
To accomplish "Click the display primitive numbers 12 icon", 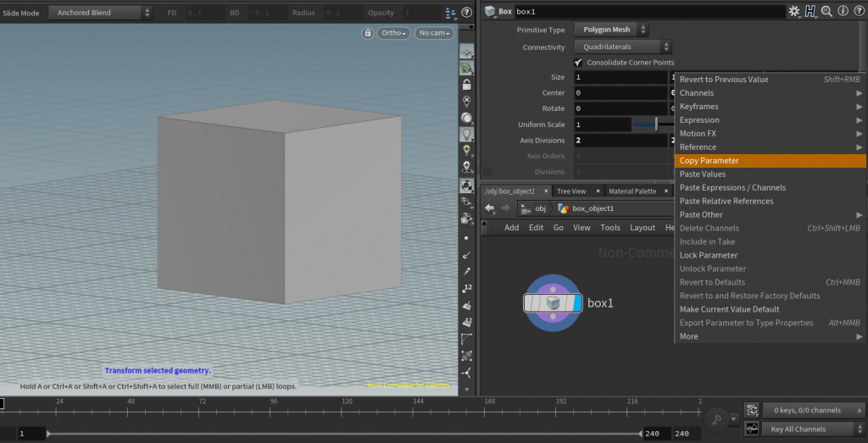I will pyautogui.click(x=467, y=322).
